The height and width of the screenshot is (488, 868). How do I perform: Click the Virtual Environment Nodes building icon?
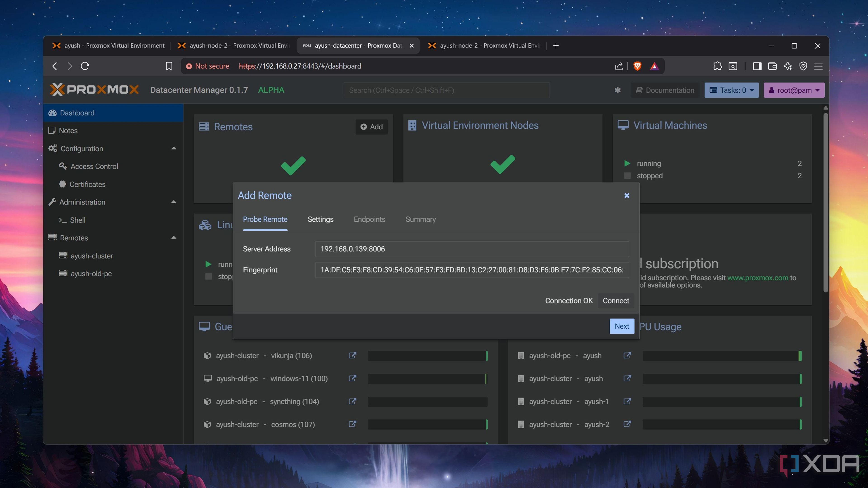tap(412, 125)
